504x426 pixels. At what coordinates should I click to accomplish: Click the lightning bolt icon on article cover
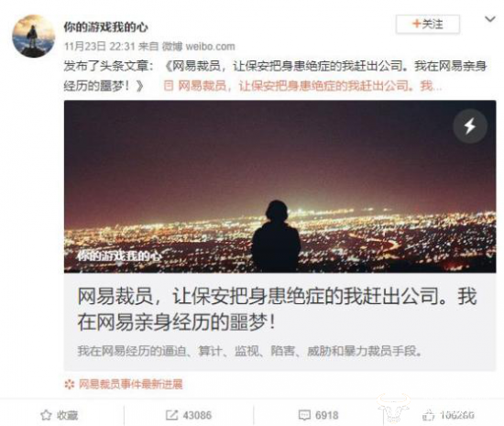470,126
